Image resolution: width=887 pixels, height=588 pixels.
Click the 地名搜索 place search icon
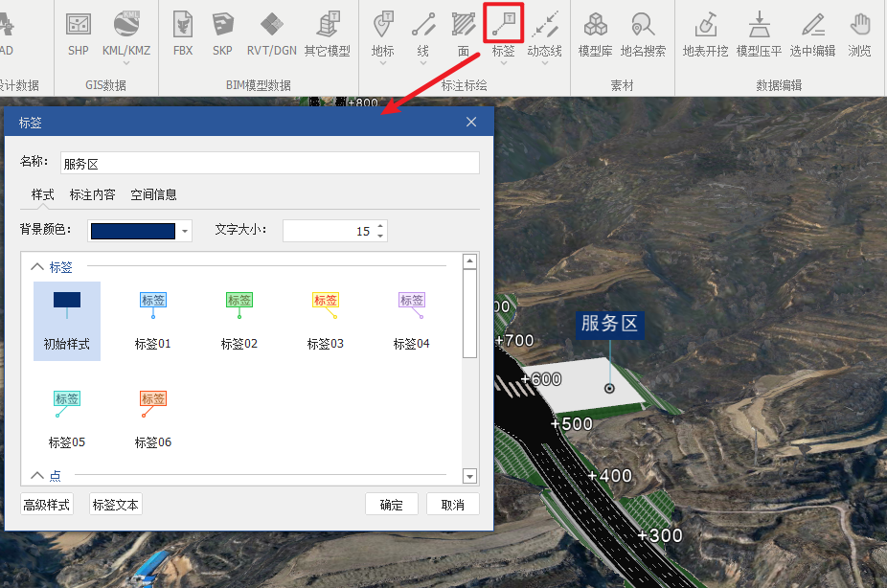click(643, 25)
